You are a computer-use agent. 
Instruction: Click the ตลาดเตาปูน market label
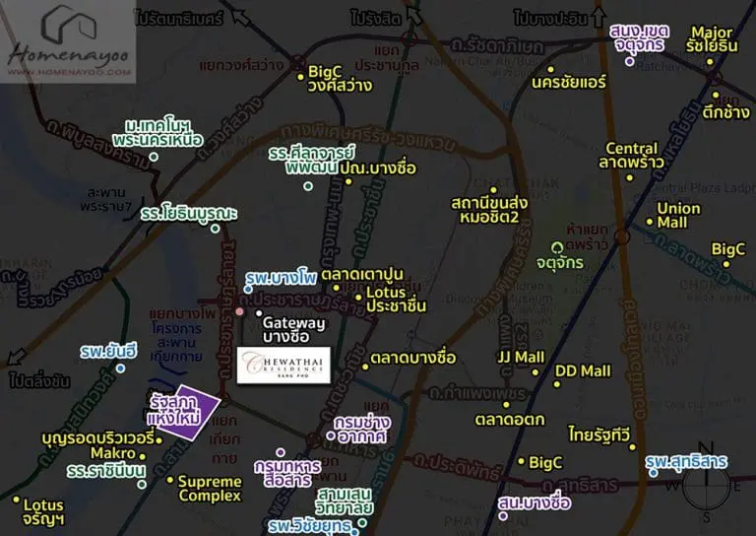click(362, 275)
